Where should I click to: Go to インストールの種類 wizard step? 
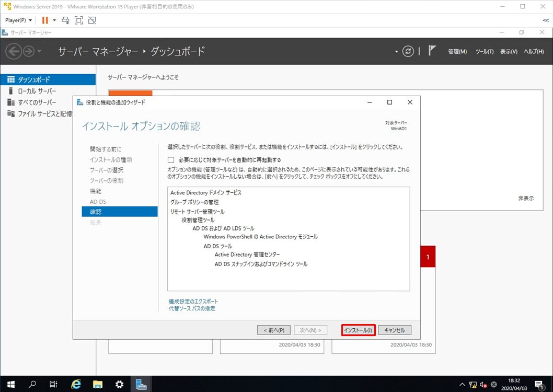coord(111,160)
